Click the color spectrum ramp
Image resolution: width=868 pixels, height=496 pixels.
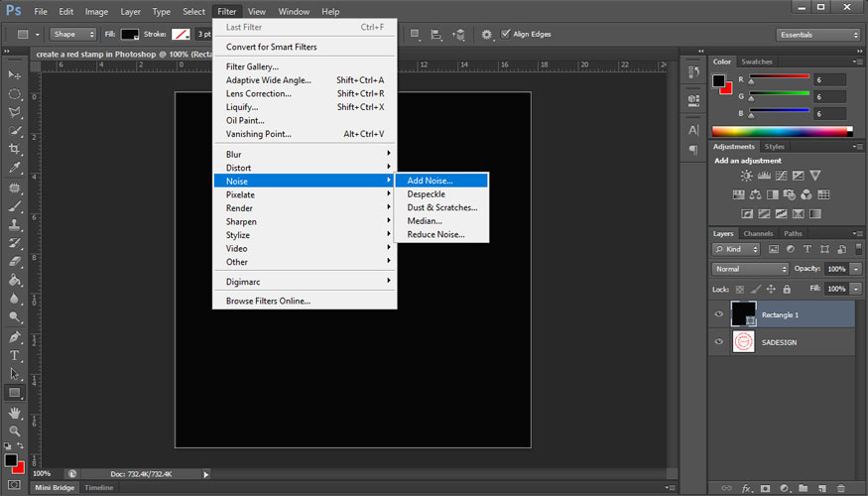point(781,131)
